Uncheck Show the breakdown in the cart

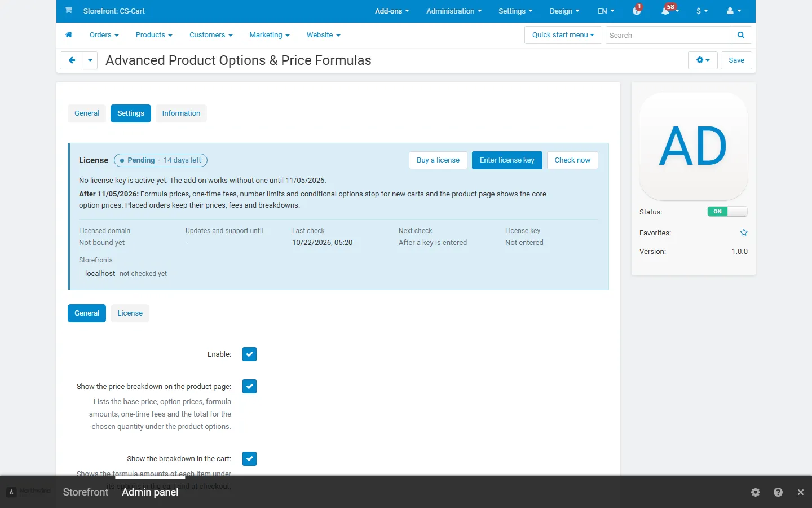(249, 458)
